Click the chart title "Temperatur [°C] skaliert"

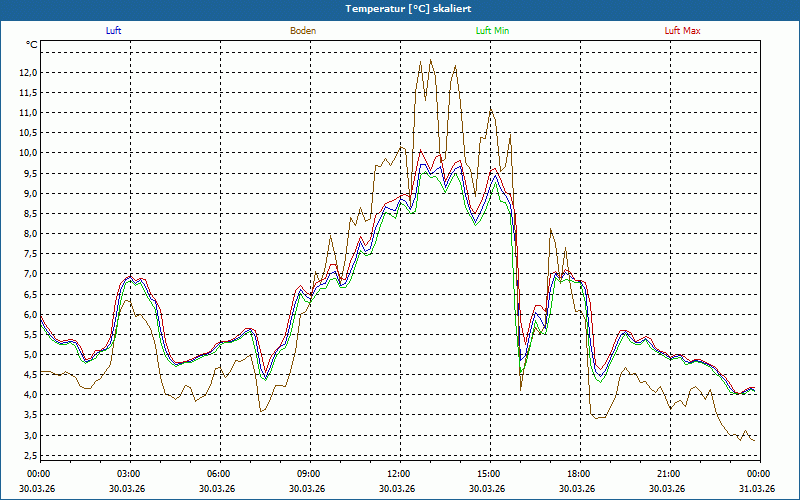click(x=400, y=8)
